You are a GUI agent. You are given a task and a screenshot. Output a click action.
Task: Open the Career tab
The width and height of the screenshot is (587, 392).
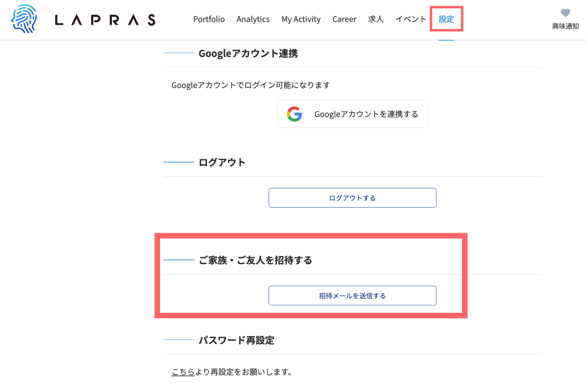(344, 19)
